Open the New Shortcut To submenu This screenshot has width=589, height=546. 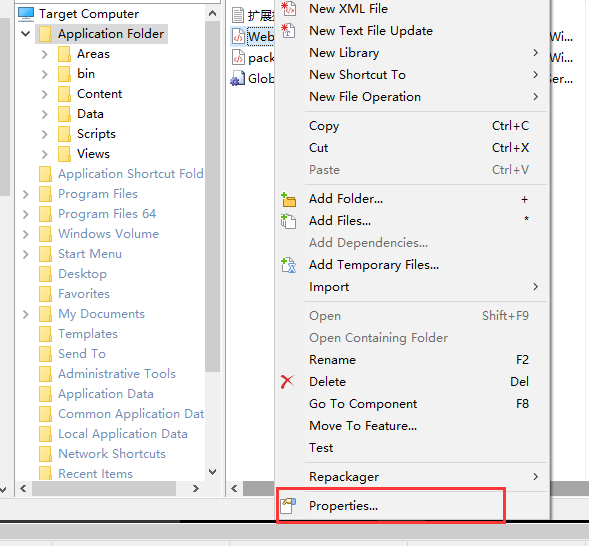412,75
